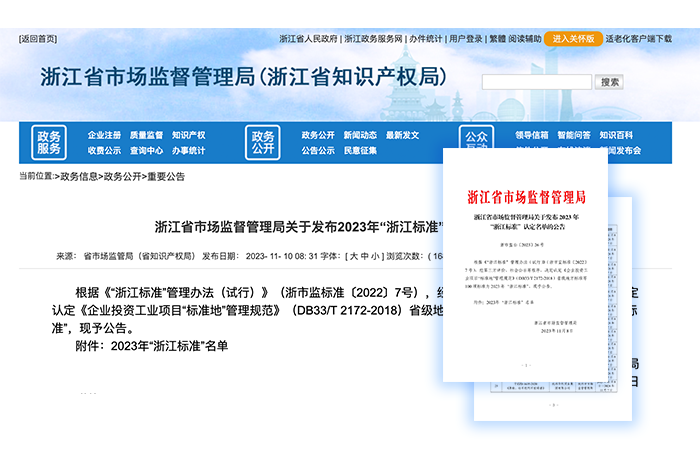Go to 办件统计 in the top bar
700x460 pixels.
[x=426, y=39]
